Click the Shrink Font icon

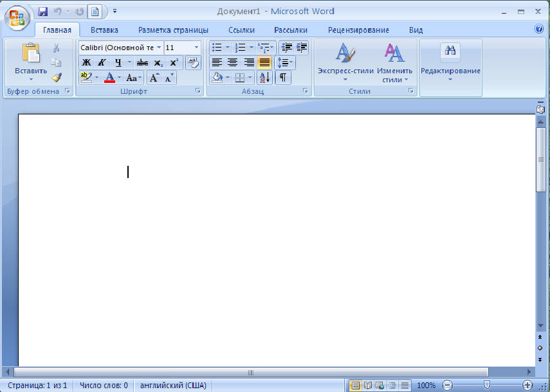[169, 77]
